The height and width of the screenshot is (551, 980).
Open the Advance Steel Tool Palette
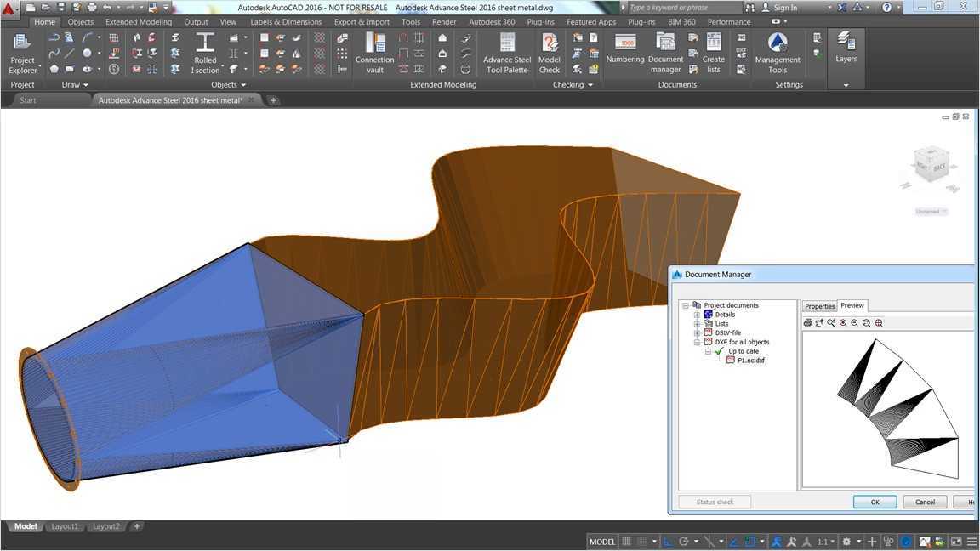[507, 54]
